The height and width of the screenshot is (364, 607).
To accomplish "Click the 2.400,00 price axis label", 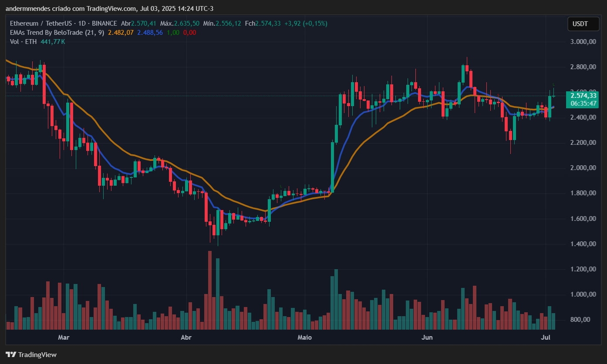I will pyautogui.click(x=583, y=117).
